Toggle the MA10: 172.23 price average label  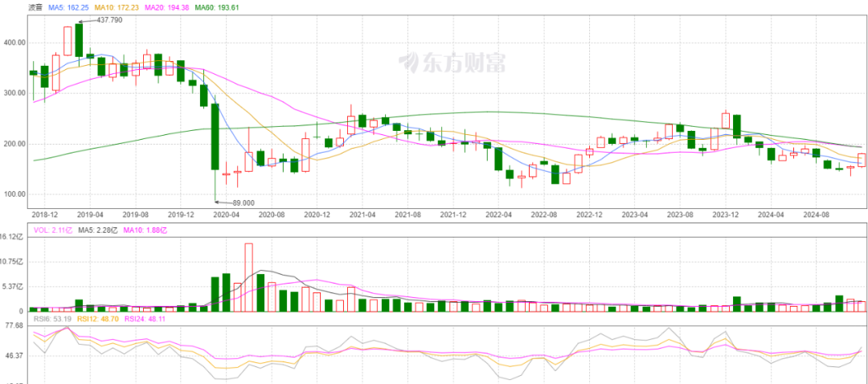(x=123, y=7)
